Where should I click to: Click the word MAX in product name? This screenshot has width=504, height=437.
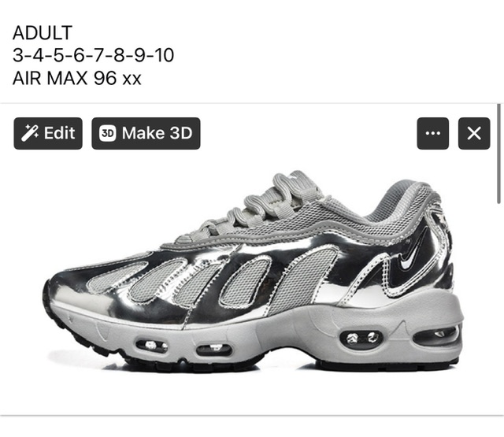67,78
